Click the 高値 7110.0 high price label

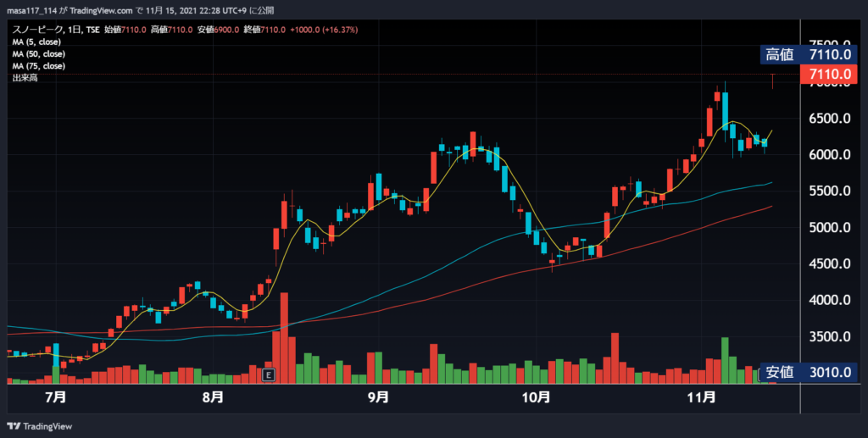809,54
